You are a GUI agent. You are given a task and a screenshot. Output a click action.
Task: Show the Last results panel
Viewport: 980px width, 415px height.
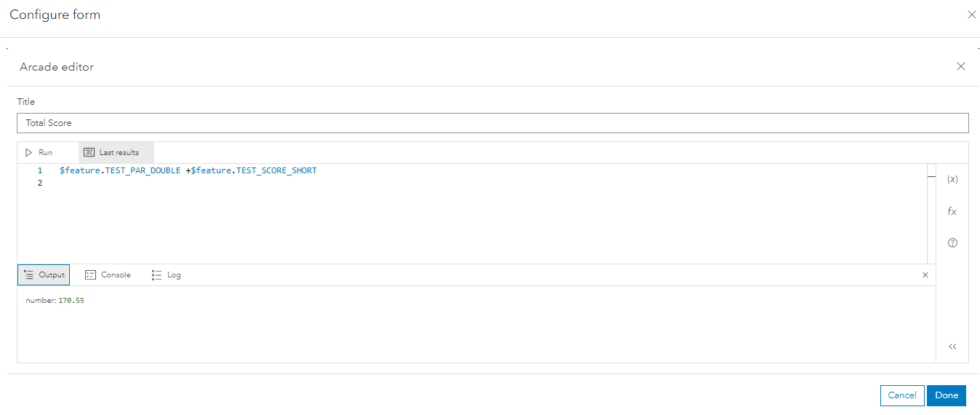[116, 153]
